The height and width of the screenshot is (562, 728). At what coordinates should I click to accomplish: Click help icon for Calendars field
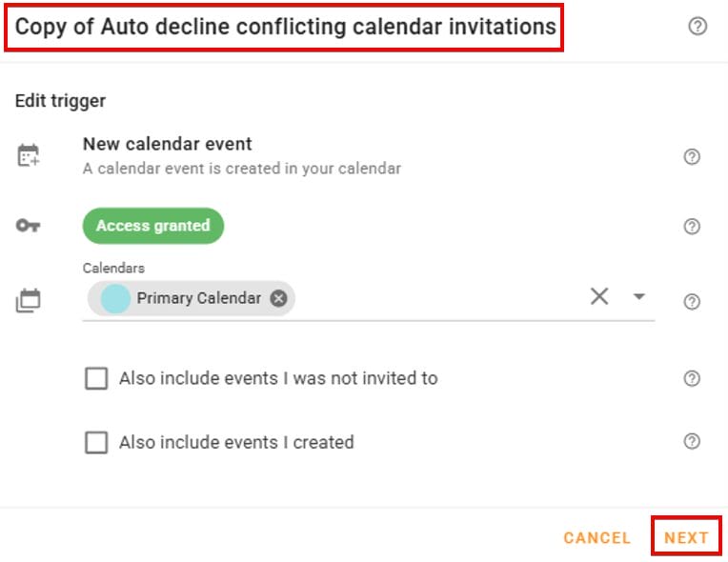point(693,302)
